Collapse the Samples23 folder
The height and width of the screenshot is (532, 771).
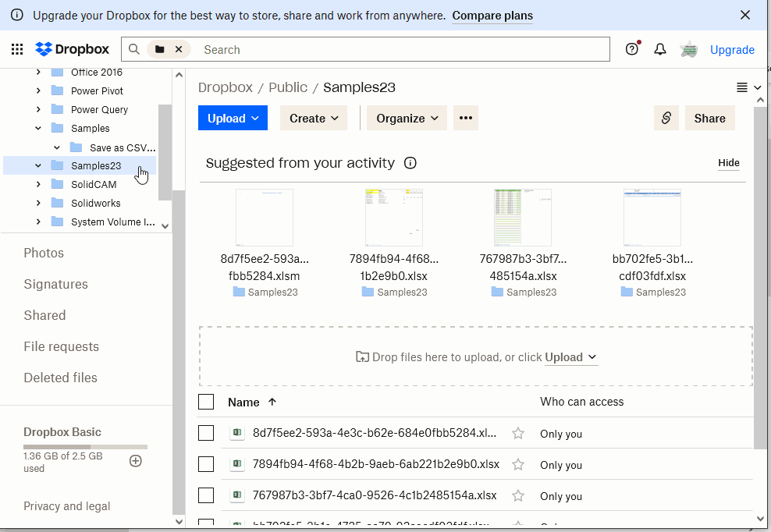tap(38, 165)
